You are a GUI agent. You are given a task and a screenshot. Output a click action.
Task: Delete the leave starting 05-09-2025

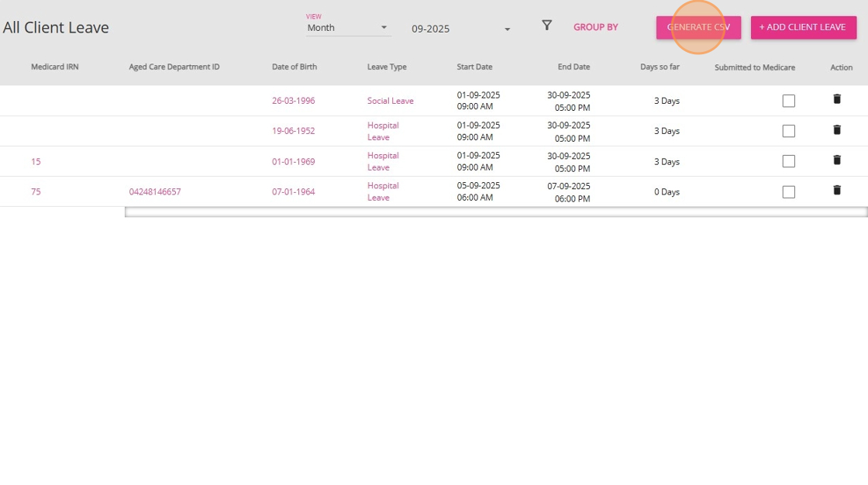point(837,190)
